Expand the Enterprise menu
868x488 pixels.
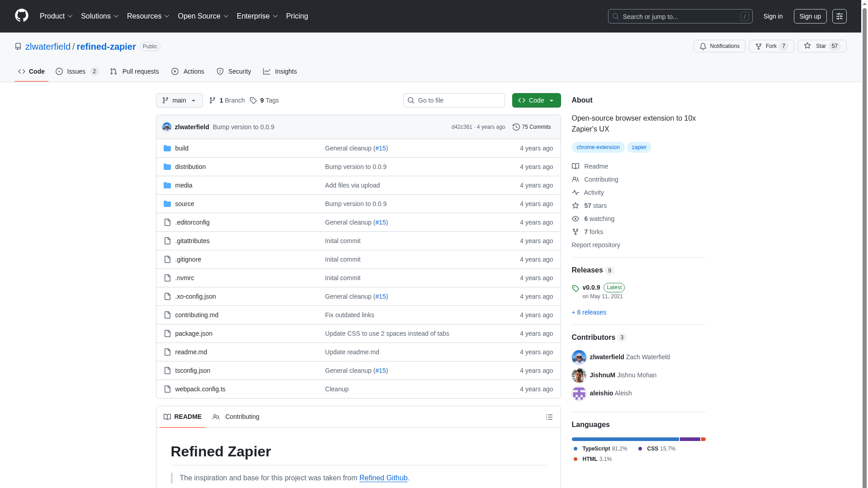tap(257, 16)
